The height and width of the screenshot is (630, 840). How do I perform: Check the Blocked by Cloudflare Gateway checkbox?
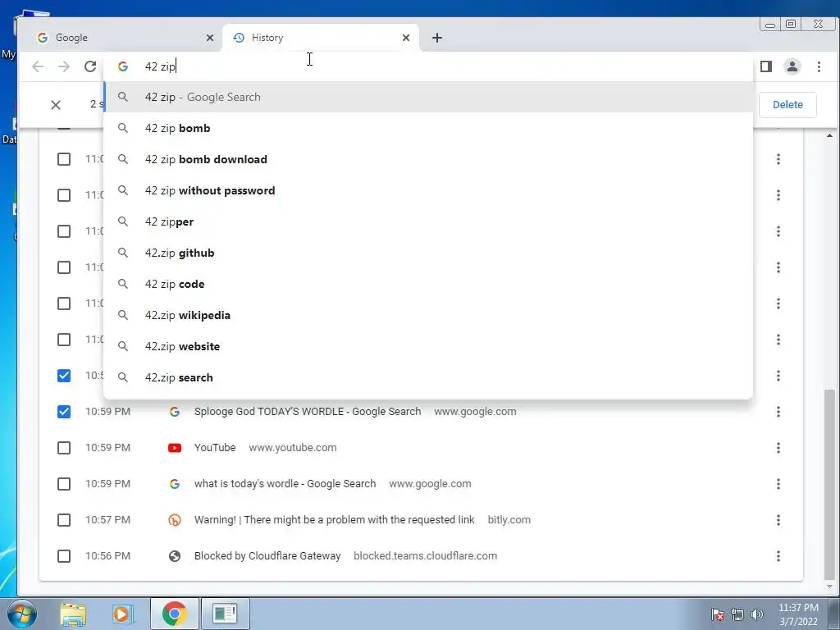[x=64, y=555]
